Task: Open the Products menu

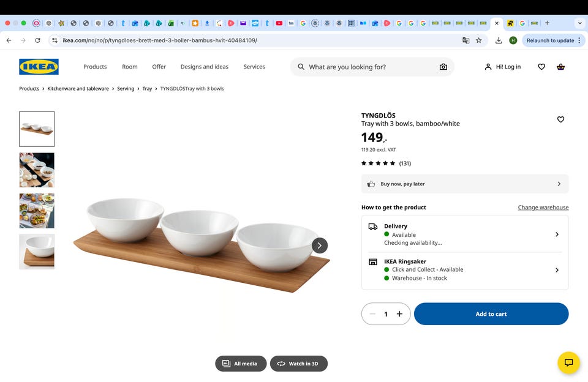Action: point(95,67)
